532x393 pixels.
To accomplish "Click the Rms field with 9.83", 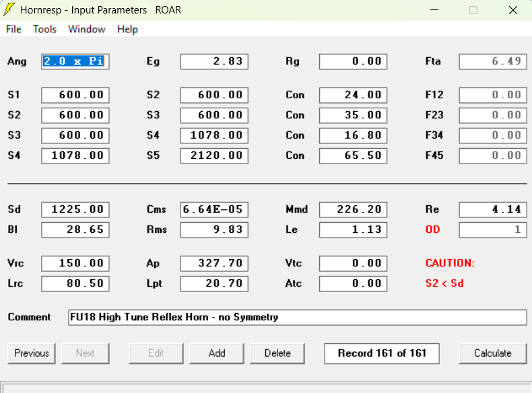I will click(x=214, y=229).
